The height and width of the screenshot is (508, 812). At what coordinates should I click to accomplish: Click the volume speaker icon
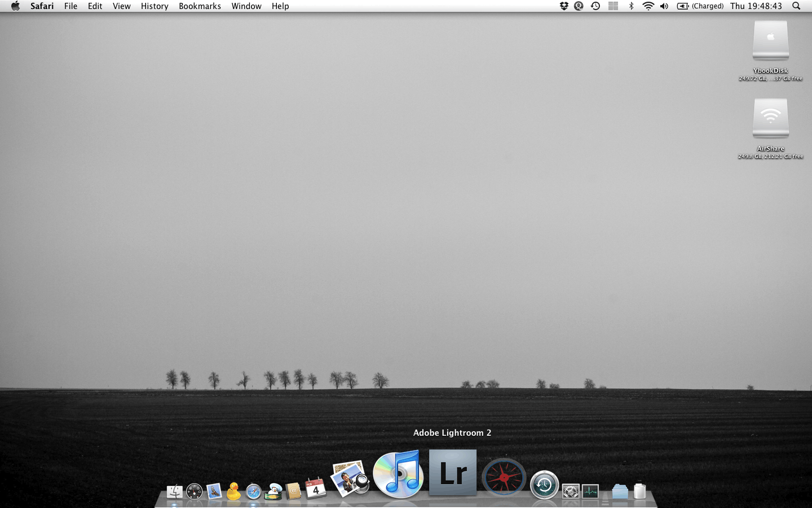[664, 6]
